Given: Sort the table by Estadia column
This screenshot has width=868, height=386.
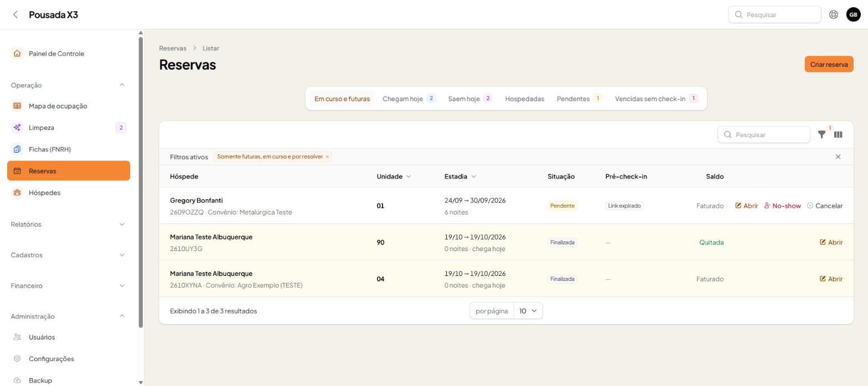Looking at the screenshot, I should [460, 176].
